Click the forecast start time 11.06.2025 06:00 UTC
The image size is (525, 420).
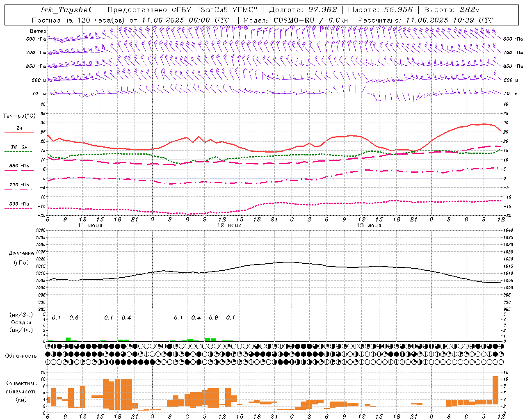(186, 20)
